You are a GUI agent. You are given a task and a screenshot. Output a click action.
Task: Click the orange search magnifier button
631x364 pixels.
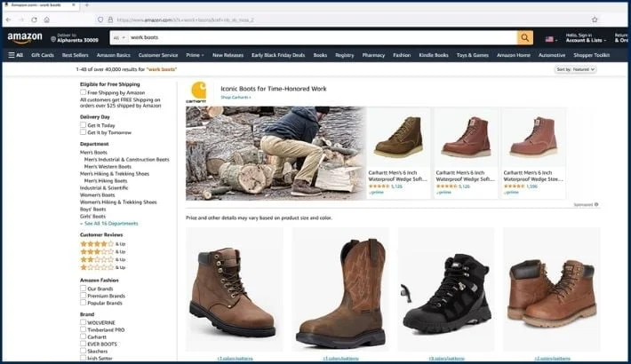pyautogui.click(x=524, y=38)
